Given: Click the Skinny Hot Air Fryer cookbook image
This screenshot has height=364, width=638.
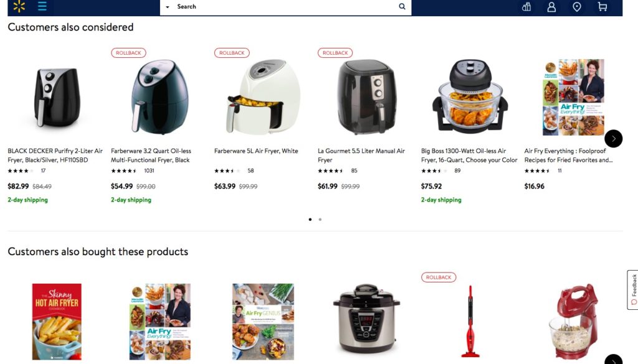Looking at the screenshot, I should tap(57, 321).
